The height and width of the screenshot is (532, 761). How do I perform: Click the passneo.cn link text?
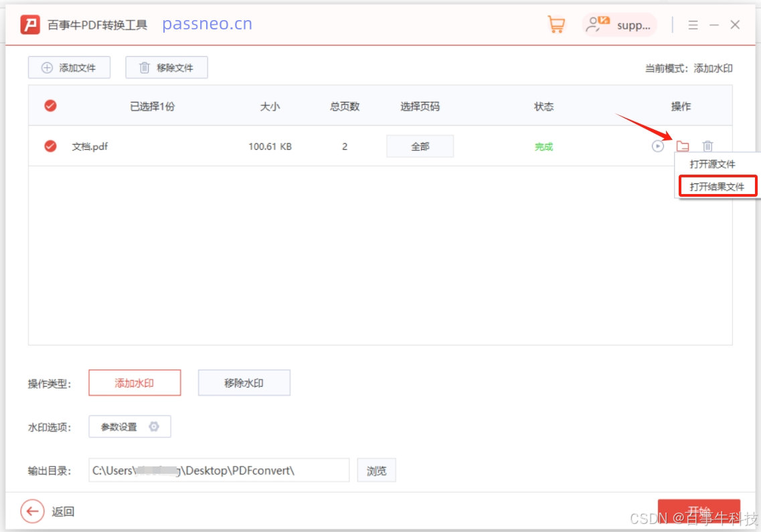[x=207, y=24]
